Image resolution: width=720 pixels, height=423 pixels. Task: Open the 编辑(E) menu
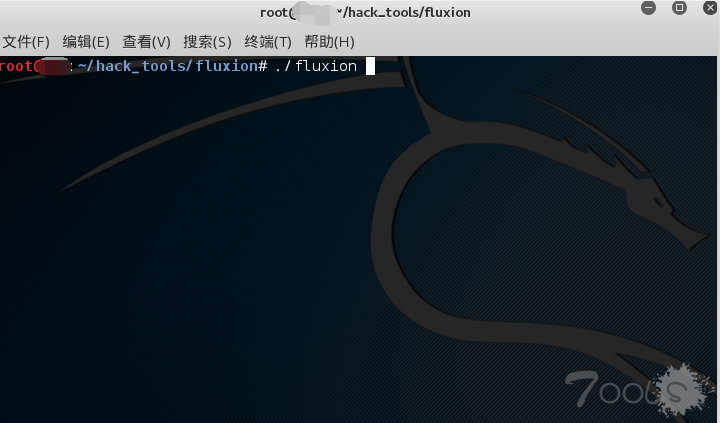pos(86,42)
